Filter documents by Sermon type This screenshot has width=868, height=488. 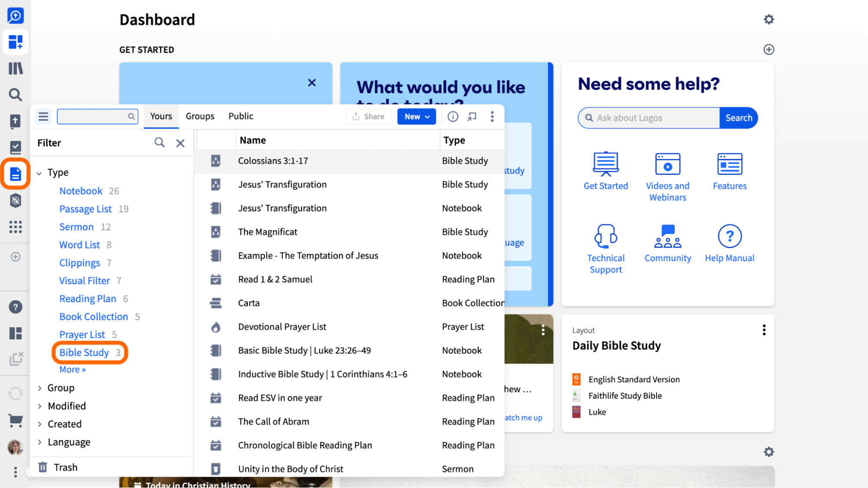pyautogui.click(x=76, y=227)
